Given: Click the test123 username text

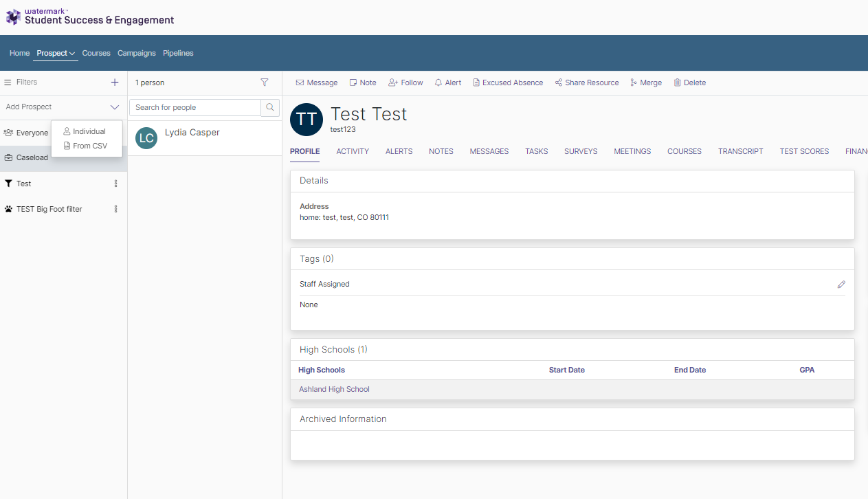Looking at the screenshot, I should coord(343,129).
